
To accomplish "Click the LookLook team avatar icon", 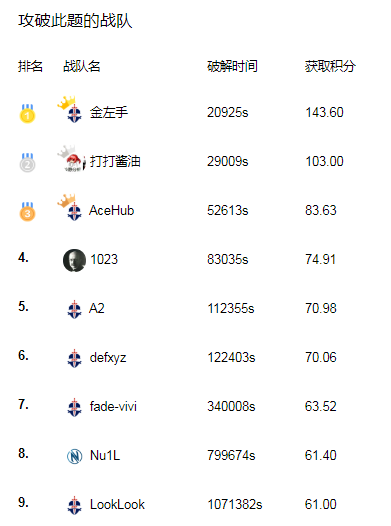I will click(x=74, y=505).
